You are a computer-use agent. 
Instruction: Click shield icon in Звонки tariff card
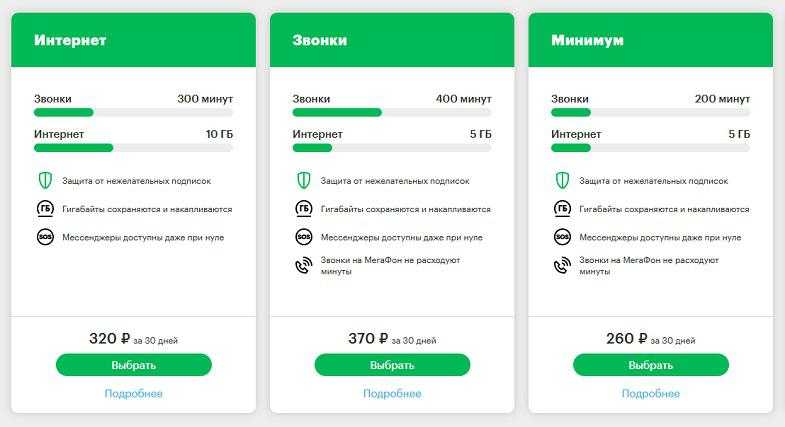(304, 180)
